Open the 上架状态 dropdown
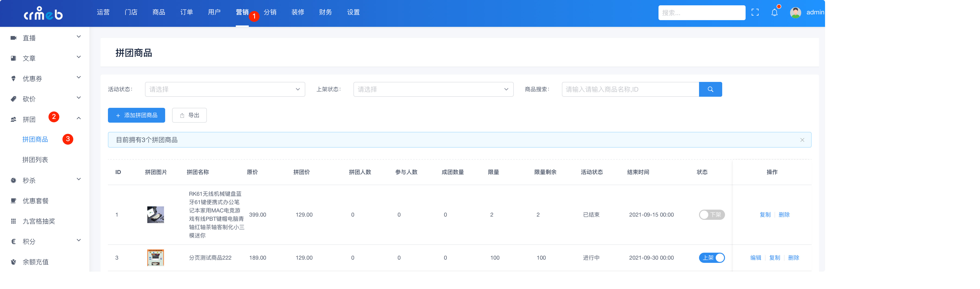The width and height of the screenshot is (980, 289). coord(433,89)
